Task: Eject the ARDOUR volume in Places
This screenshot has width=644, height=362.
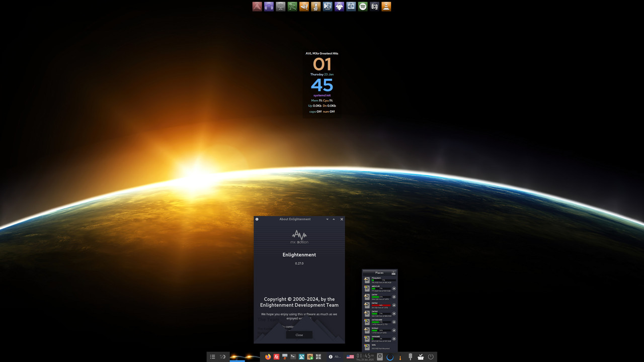Action: 394,289
